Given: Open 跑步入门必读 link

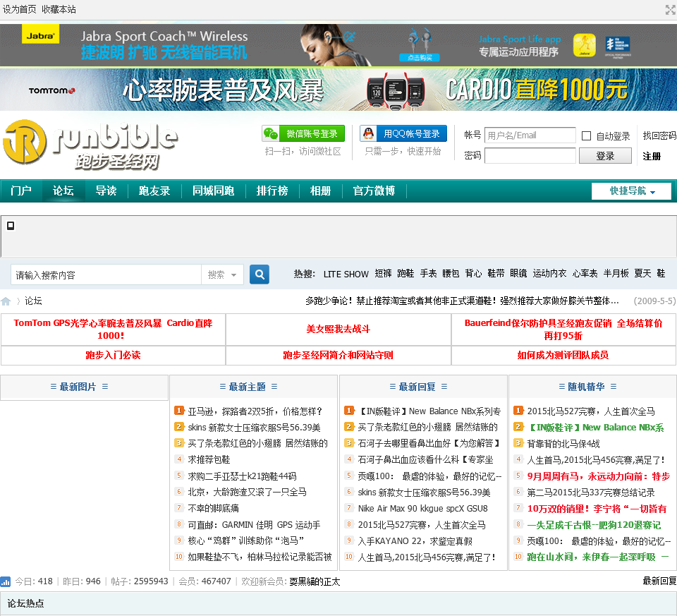Looking at the screenshot, I should click(113, 355).
